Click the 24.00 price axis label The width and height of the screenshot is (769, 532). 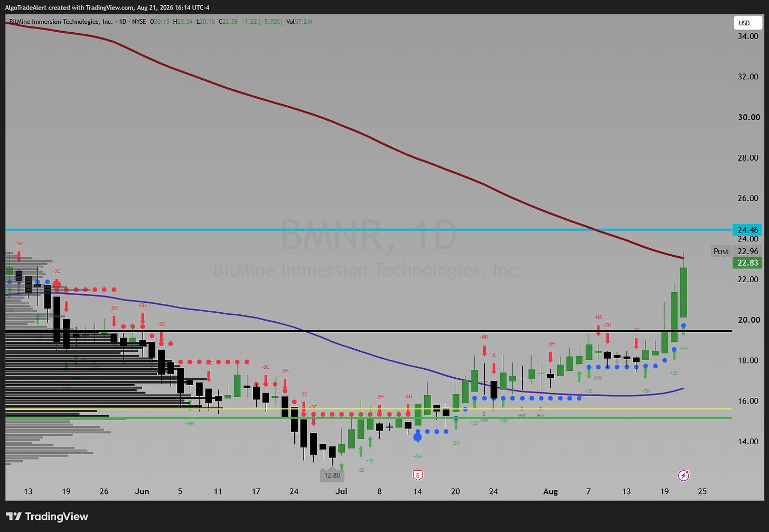pos(748,239)
